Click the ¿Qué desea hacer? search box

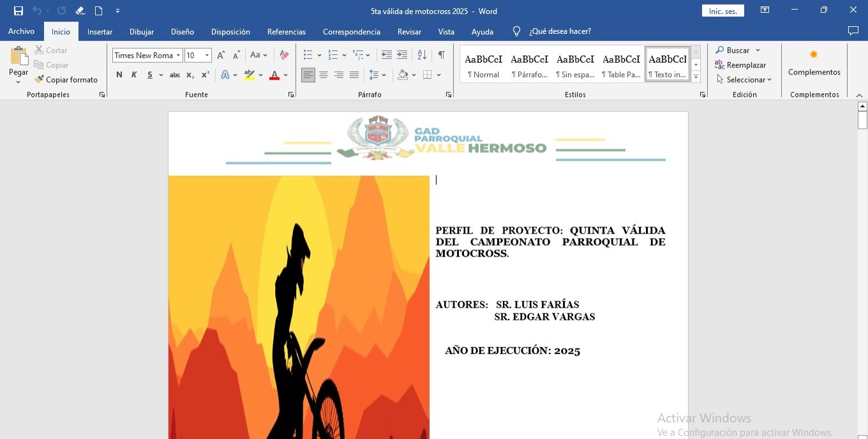[x=560, y=31]
